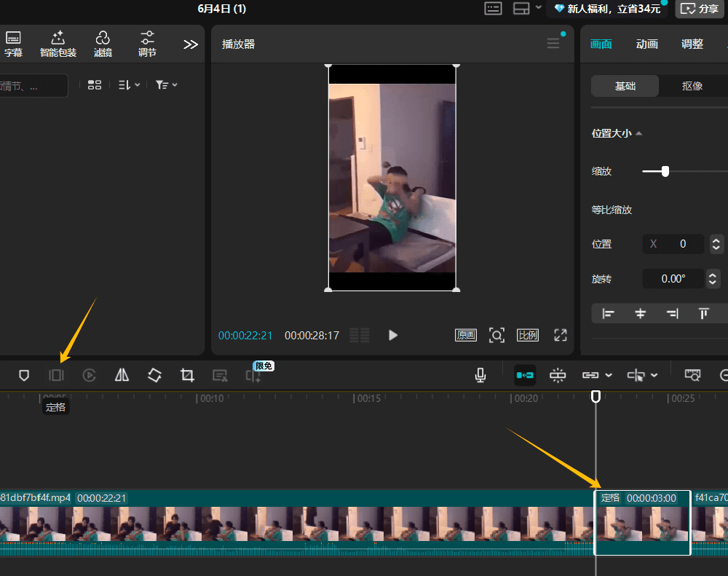Click the rotate clip icon

(154, 375)
